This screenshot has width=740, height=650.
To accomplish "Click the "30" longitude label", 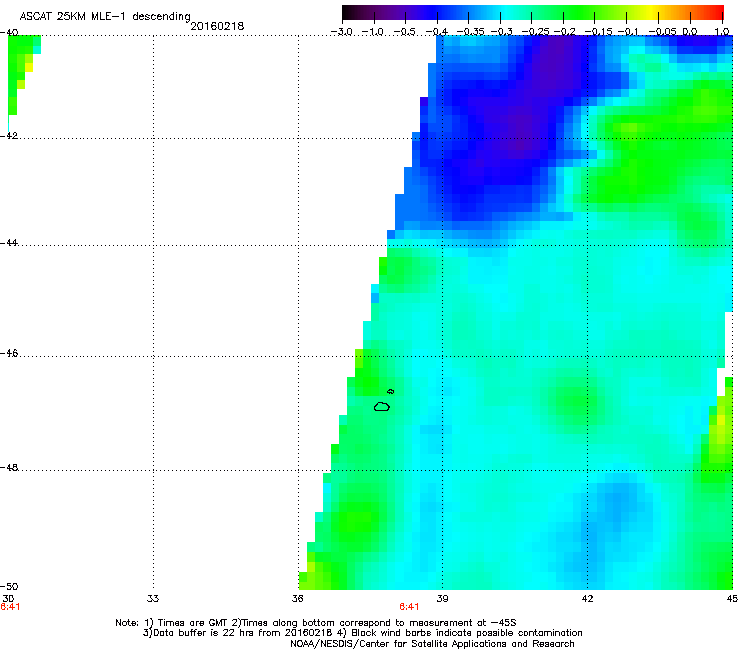I will click(8, 599).
